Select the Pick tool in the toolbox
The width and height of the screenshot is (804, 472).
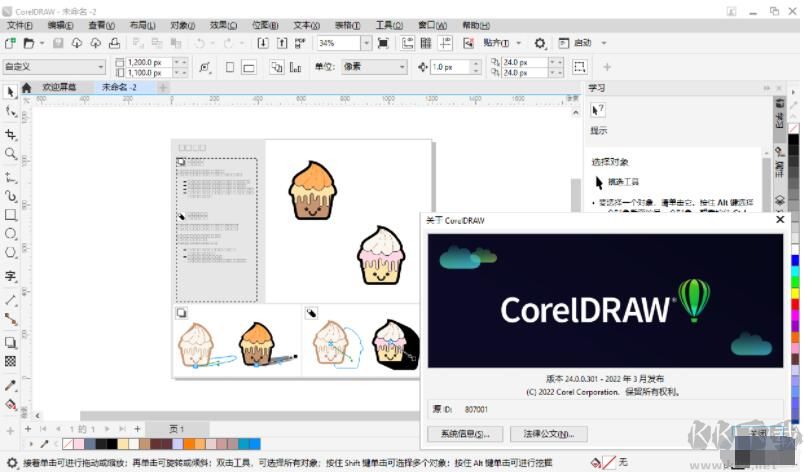point(11,92)
